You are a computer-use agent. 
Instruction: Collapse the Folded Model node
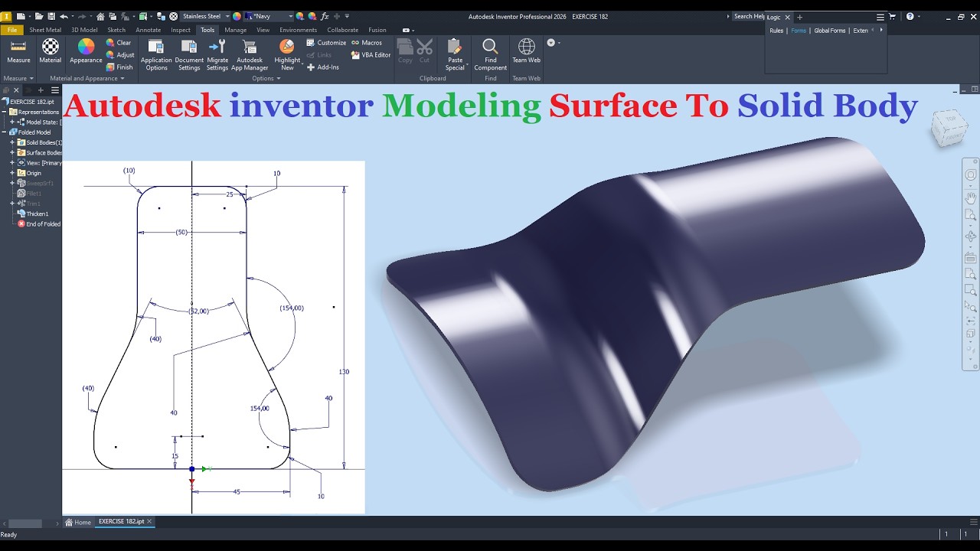(5, 132)
